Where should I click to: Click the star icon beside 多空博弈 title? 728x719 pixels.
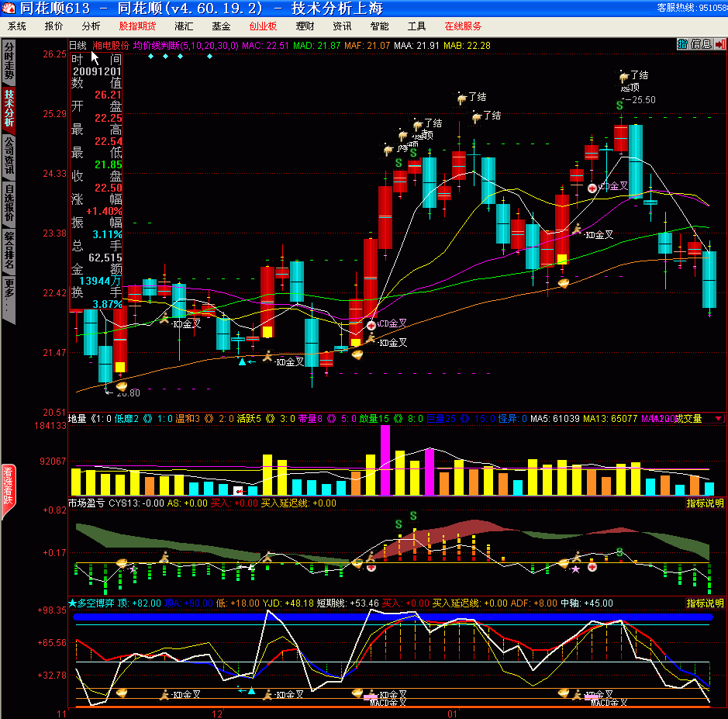tap(72, 603)
